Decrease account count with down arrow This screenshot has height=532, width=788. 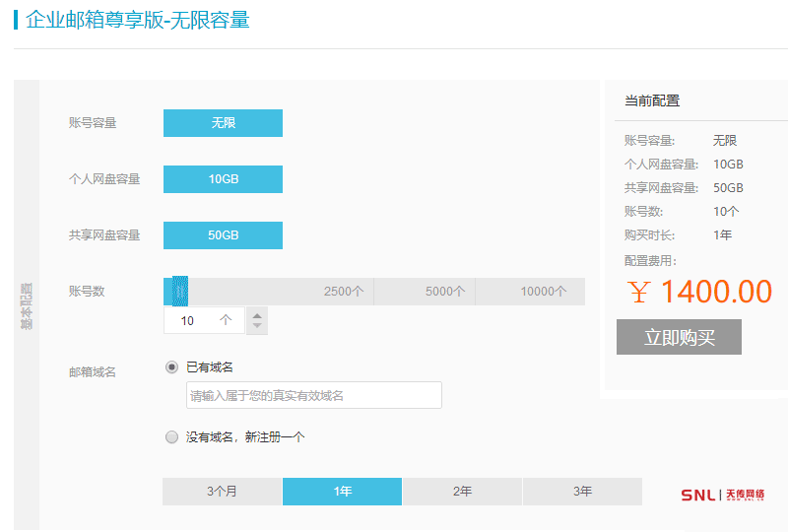click(x=257, y=326)
